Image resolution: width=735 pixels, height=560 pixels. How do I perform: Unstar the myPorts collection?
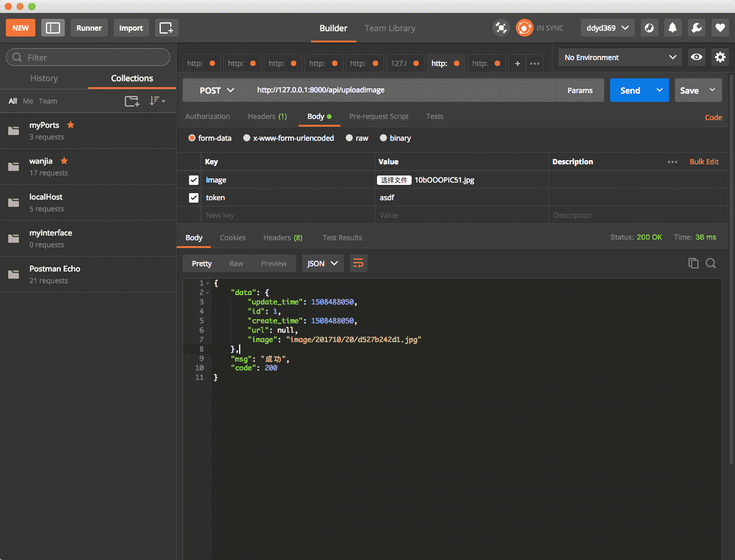coord(71,125)
